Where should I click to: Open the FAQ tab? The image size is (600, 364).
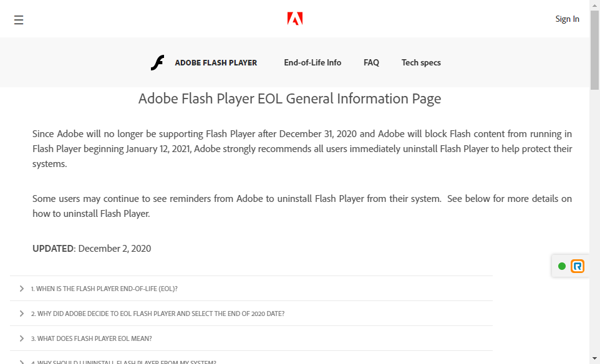[371, 62]
